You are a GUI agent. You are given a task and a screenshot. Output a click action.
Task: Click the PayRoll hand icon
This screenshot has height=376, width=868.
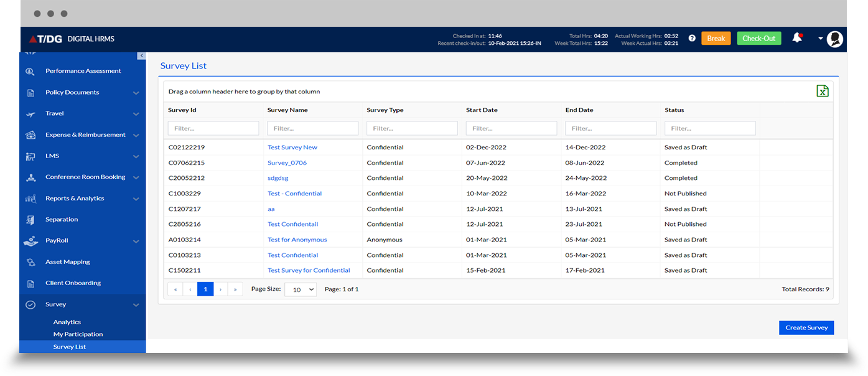pos(30,240)
